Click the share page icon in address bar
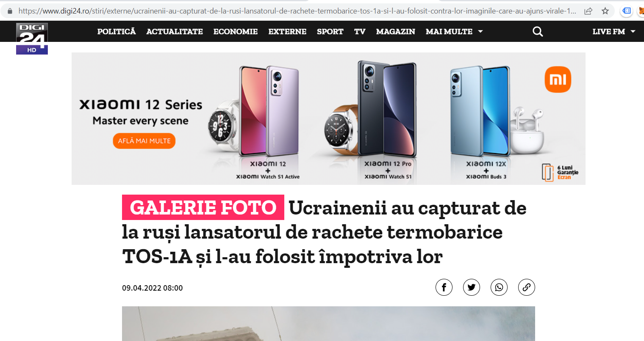 point(588,11)
